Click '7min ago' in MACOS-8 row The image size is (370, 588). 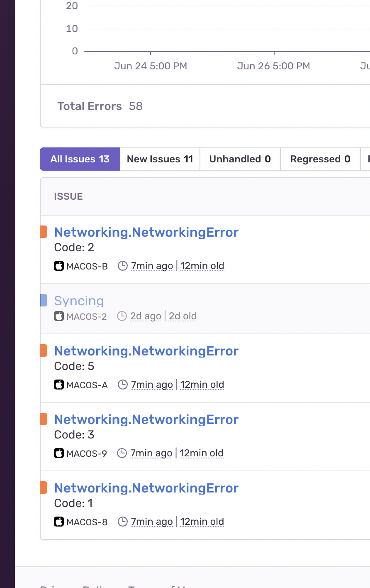[152, 522]
